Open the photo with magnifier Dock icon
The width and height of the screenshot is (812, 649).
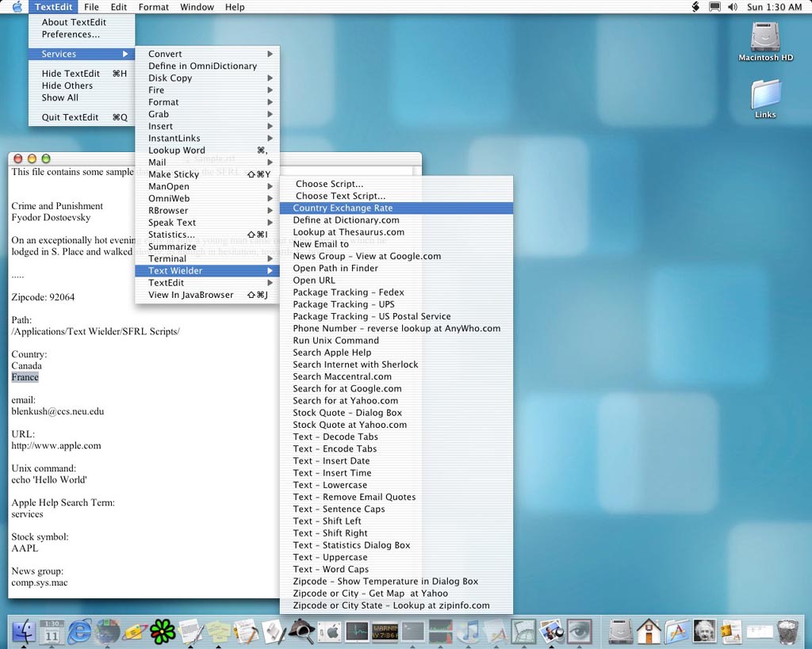[552, 632]
